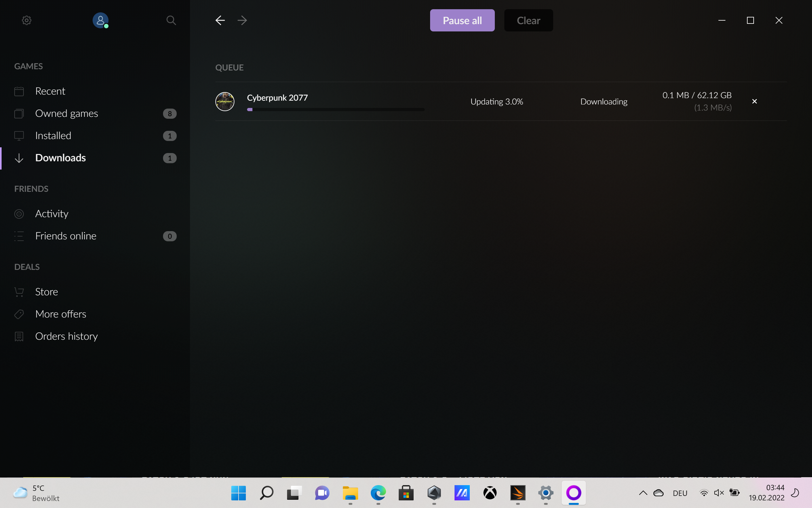Show Owned games
Screen dimensions: 812x508
pyautogui.click(x=95, y=113)
